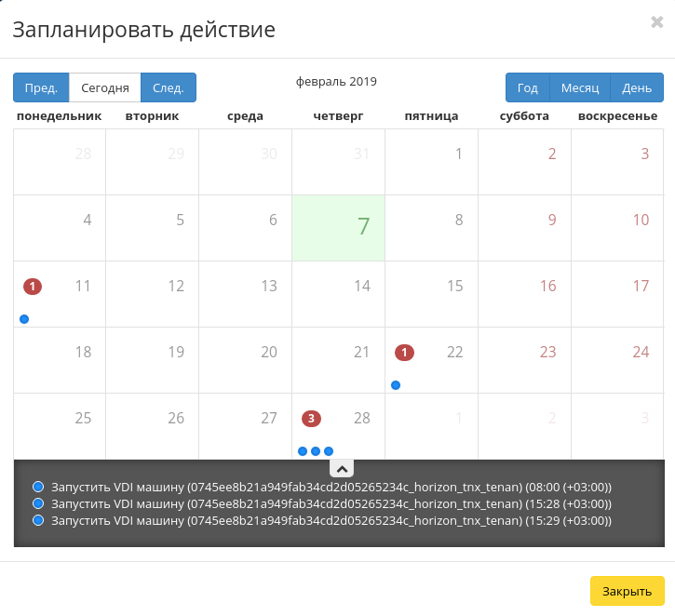Select the highlighted day 7 cell
This screenshot has height=616, width=675.
338,227
